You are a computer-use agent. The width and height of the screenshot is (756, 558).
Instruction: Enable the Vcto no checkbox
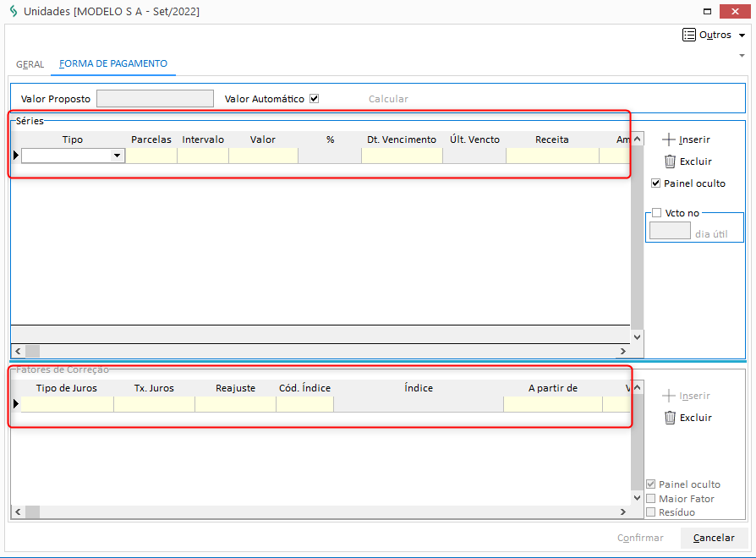tap(656, 213)
